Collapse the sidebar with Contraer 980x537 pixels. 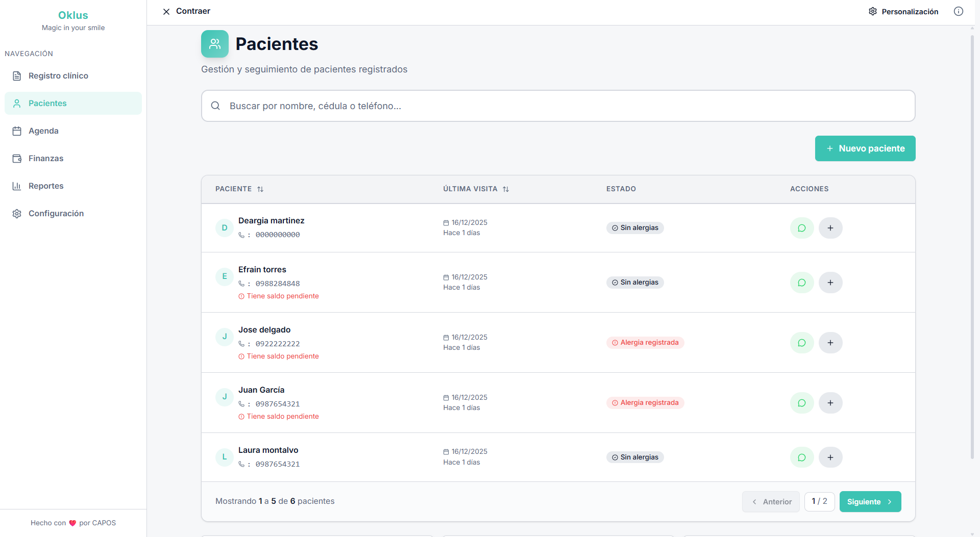coord(186,11)
